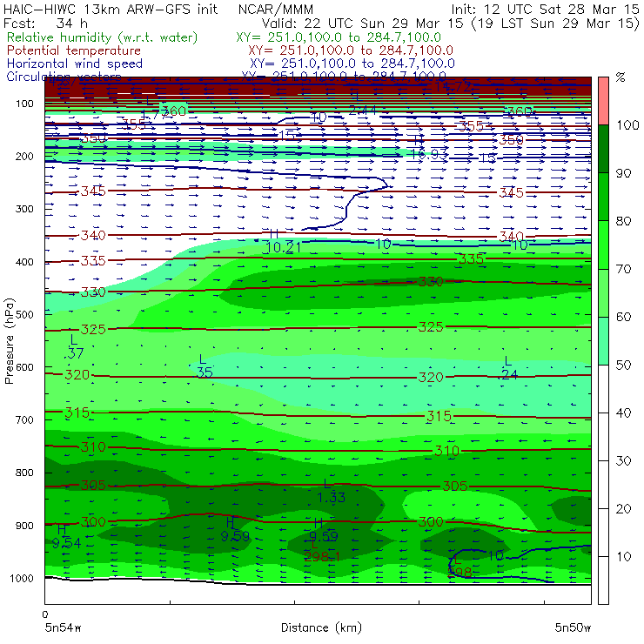Image resolution: width=644 pixels, height=644 pixels.
Task: Click the "80" colorbar scale label
Action: [623, 221]
